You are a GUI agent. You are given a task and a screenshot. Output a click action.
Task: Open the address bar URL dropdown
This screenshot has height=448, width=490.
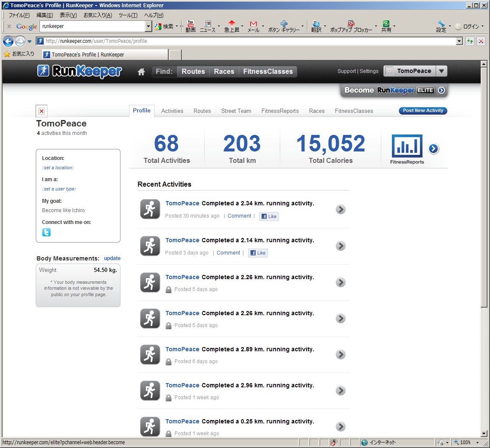pyautogui.click(x=459, y=41)
